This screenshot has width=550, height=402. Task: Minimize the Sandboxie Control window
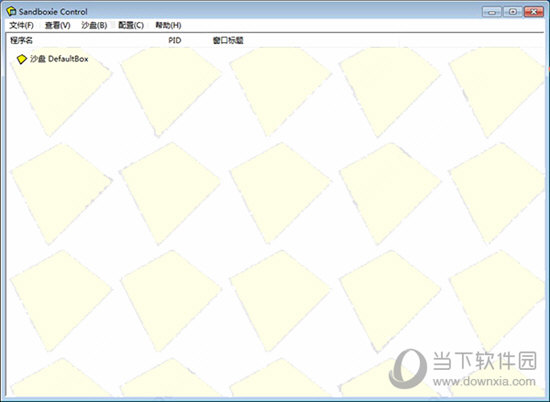click(492, 12)
